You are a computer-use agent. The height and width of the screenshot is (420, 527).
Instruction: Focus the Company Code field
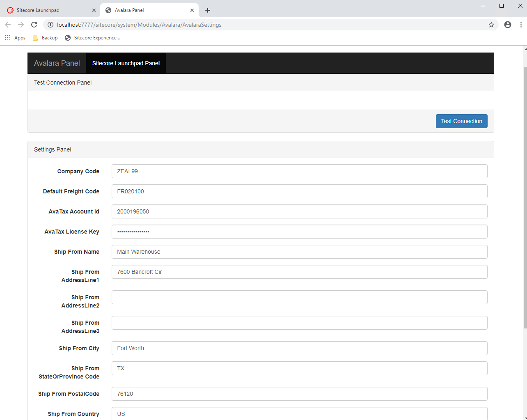click(300, 171)
